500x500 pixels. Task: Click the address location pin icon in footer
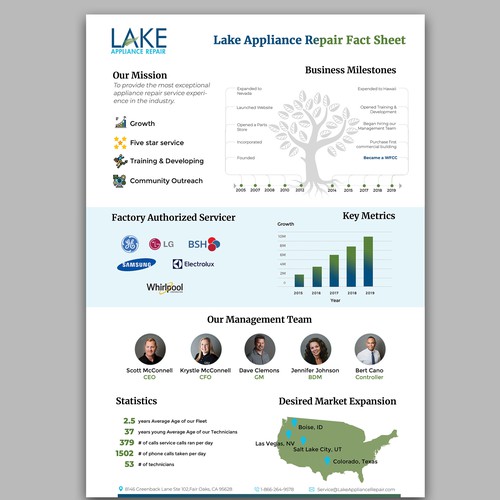121,489
